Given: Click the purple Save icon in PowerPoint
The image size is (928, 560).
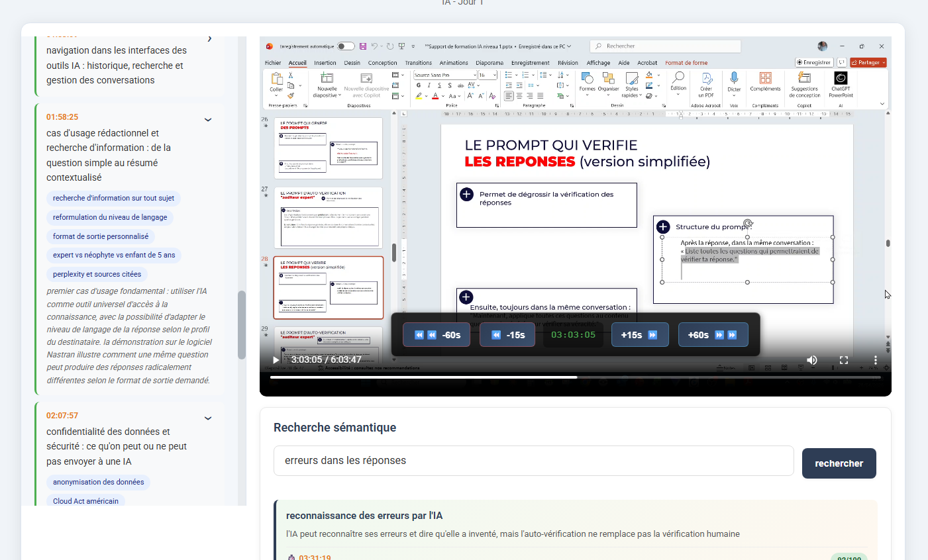Looking at the screenshot, I should pos(363,46).
